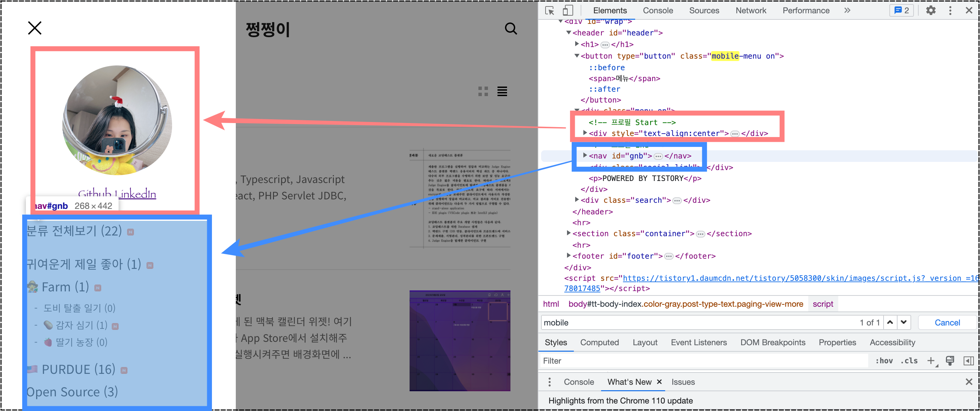Image resolution: width=980 pixels, height=411 pixels.
Task: Select the html breadcrumb
Action: tap(551, 304)
